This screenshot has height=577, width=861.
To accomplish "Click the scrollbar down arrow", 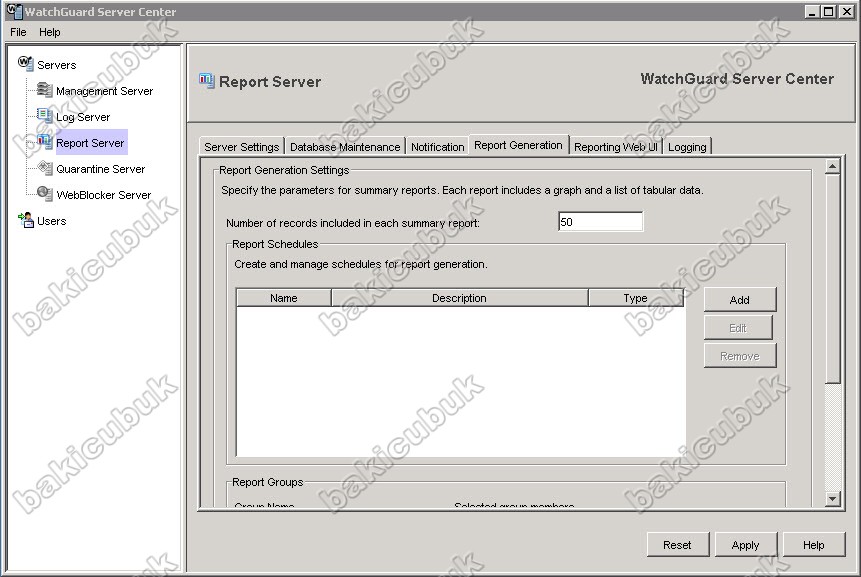I will (832, 499).
